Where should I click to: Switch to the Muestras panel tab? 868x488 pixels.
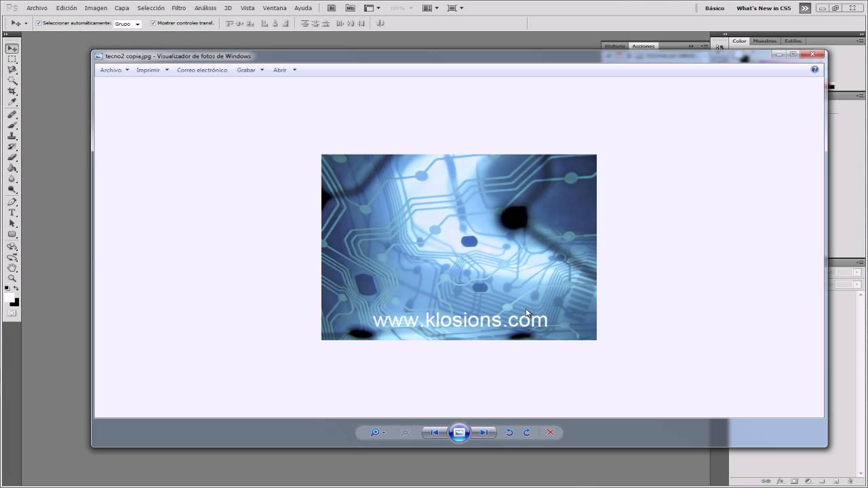pyautogui.click(x=765, y=41)
